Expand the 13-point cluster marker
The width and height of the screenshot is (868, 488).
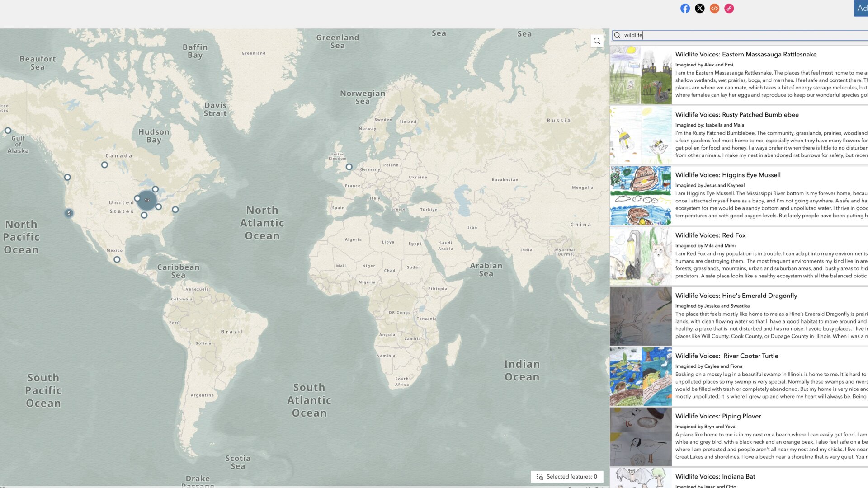(147, 200)
